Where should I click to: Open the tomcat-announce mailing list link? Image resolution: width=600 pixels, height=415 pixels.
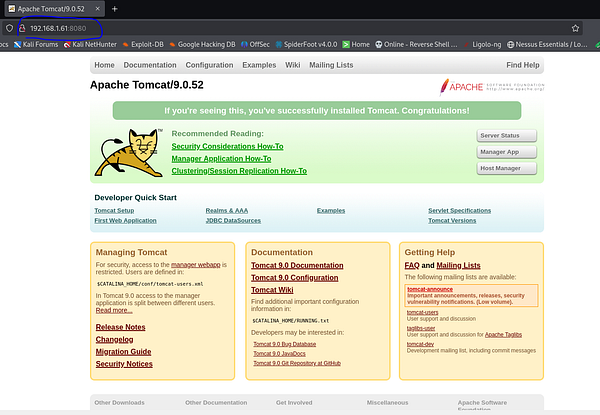[430, 289]
